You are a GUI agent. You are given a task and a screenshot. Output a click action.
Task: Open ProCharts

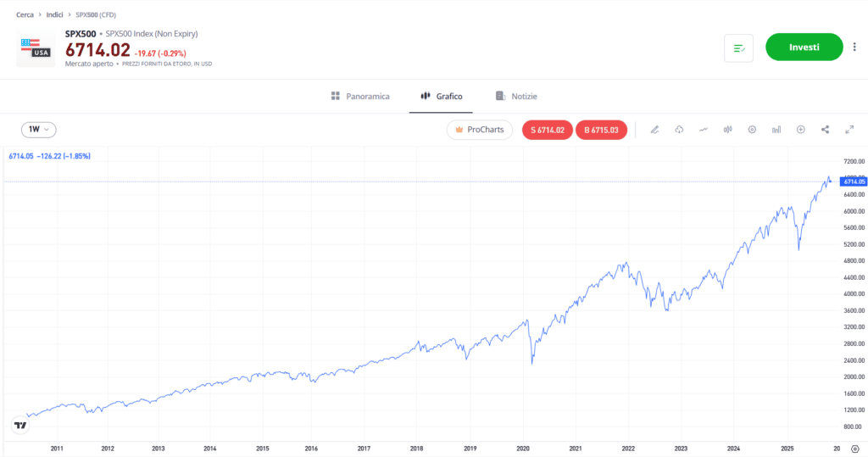(x=480, y=130)
